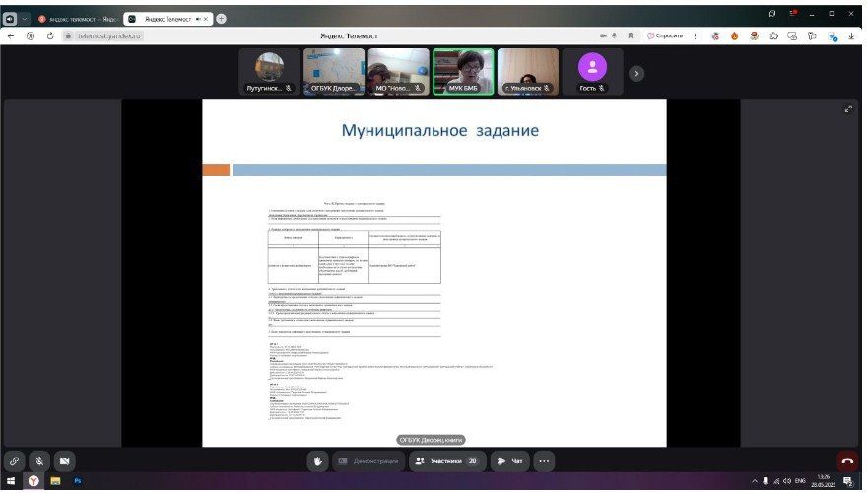Click the Муниципальное задание slide title
This screenshot has height=493, width=868.
[x=440, y=131]
